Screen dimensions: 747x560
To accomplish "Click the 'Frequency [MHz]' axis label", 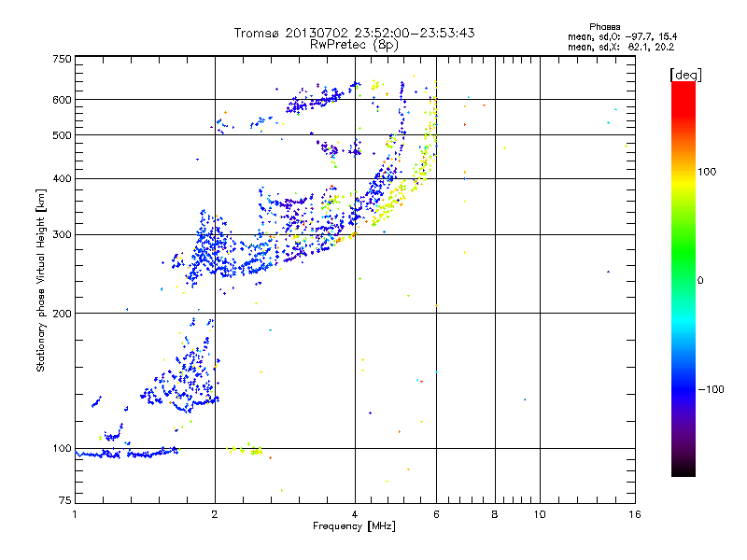I will [354, 526].
